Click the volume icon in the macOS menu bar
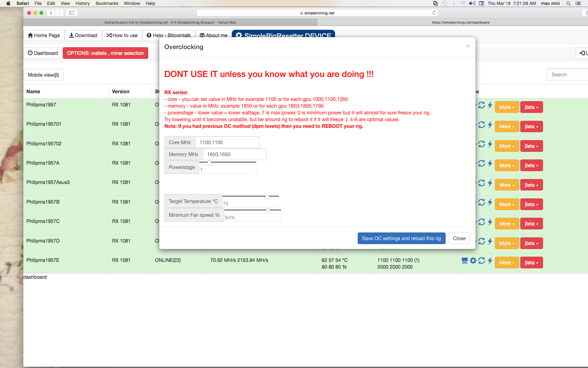This screenshot has width=588, height=368. click(x=472, y=3)
